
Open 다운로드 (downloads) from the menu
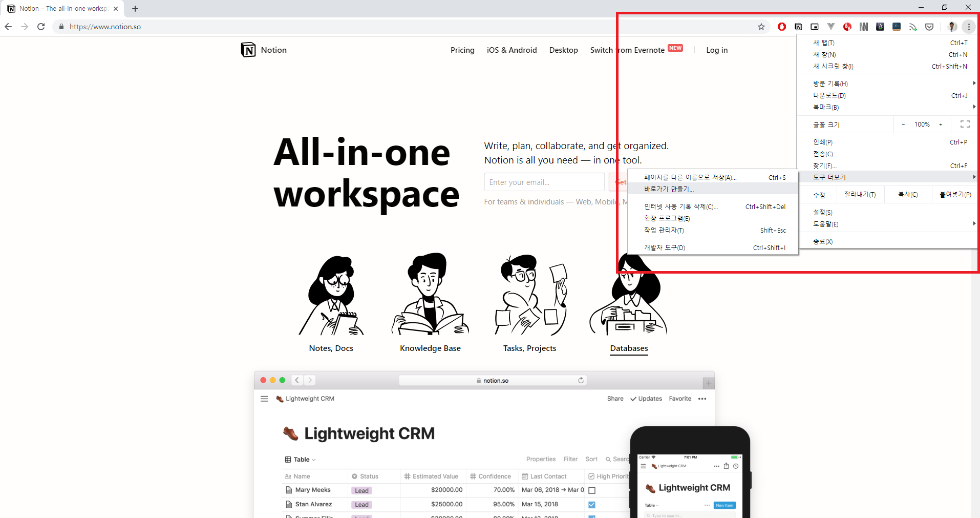pos(887,95)
